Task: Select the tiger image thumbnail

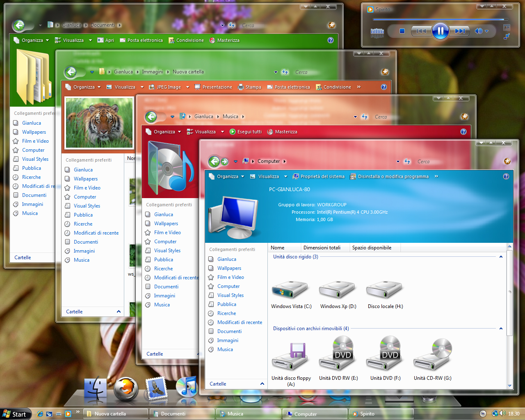Action: click(x=99, y=123)
